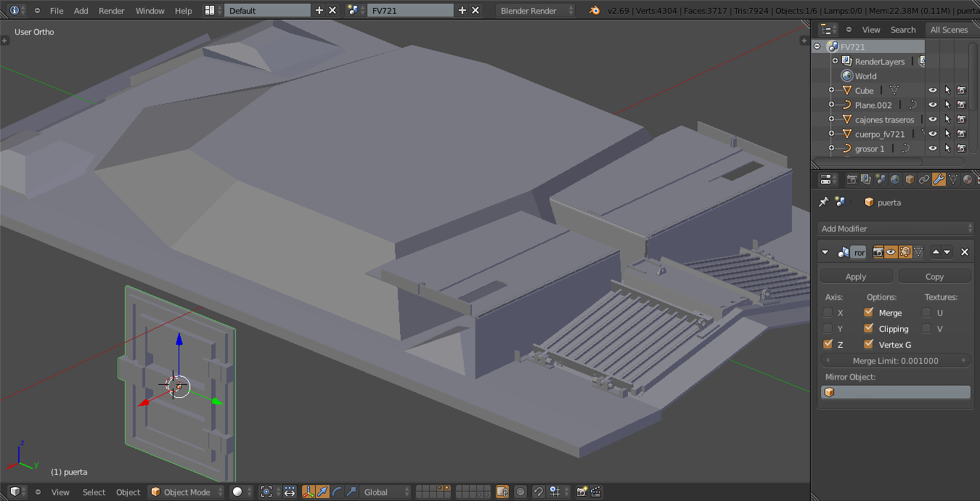Select the Scale manipulator mode
Image resolution: width=980 pixels, height=501 pixels.
click(351, 492)
